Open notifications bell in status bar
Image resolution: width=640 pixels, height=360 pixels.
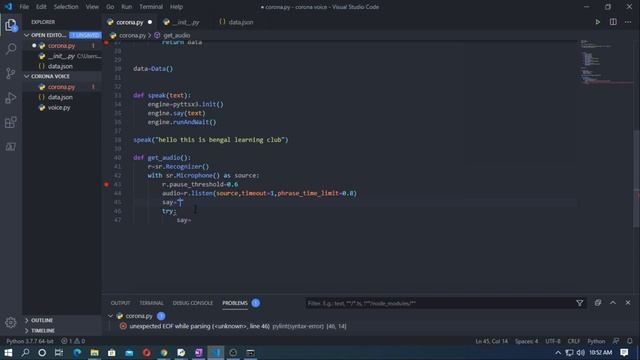pyautogui.click(x=630, y=341)
